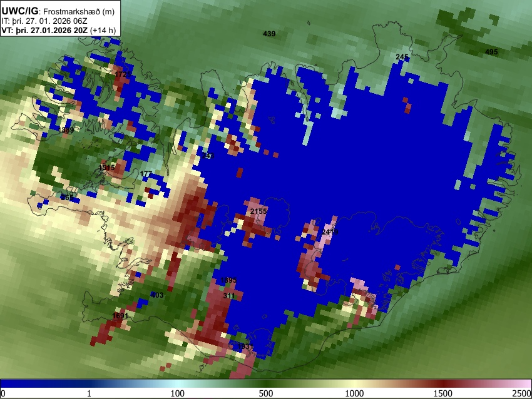Click the map value 1395
The height and width of the screenshot is (399, 532).
coord(228,280)
